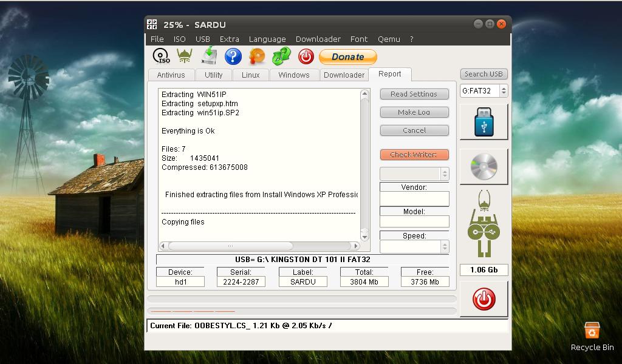Open the Extra menu

coord(229,39)
